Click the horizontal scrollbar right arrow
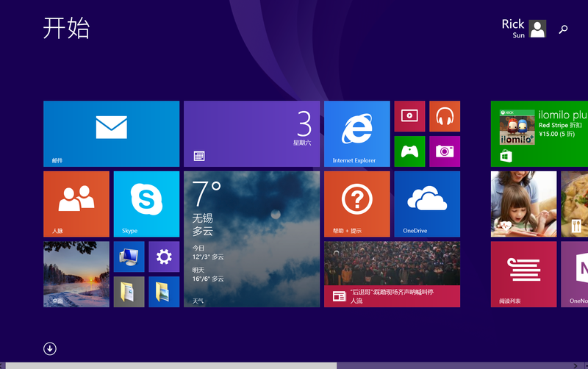The height and width of the screenshot is (369, 588). point(576,365)
